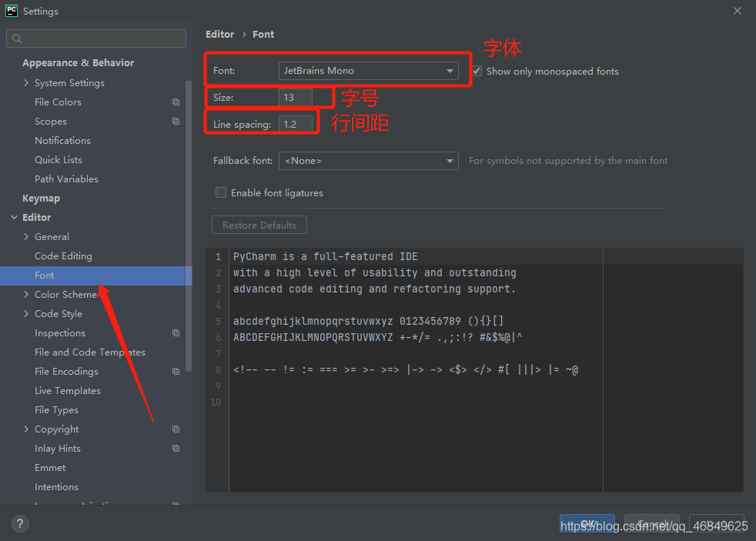Screen dimensions: 756x541
Task: Click the Restore Defaults button
Action: pos(259,225)
